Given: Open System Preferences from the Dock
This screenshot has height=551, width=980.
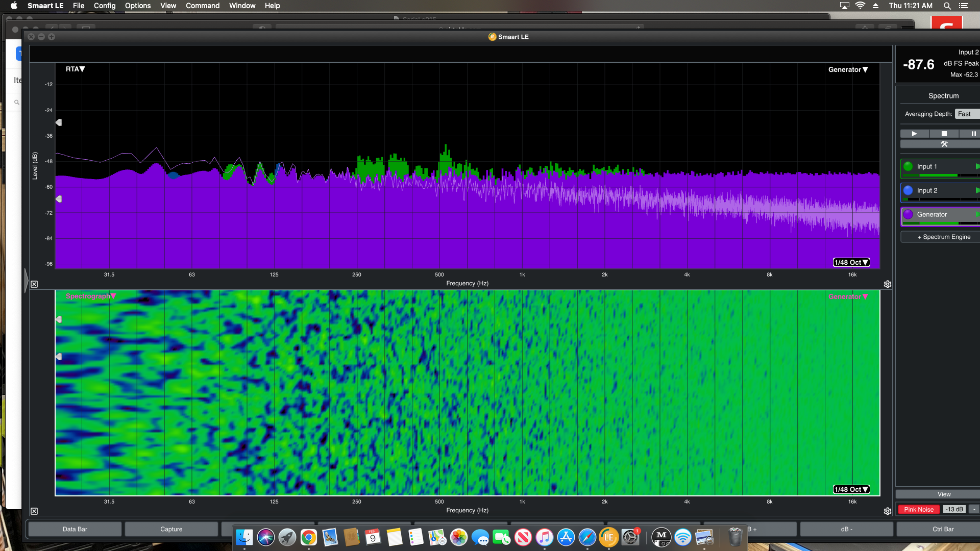Looking at the screenshot, I should pos(630,537).
